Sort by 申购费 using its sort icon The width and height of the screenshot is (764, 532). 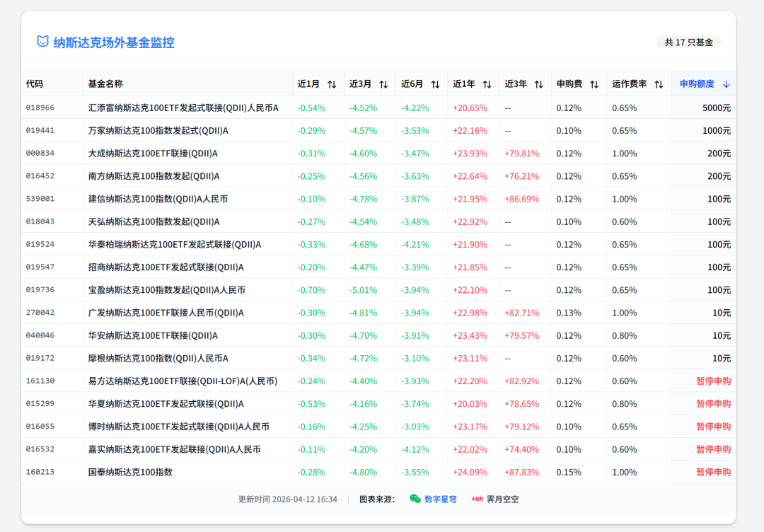594,84
